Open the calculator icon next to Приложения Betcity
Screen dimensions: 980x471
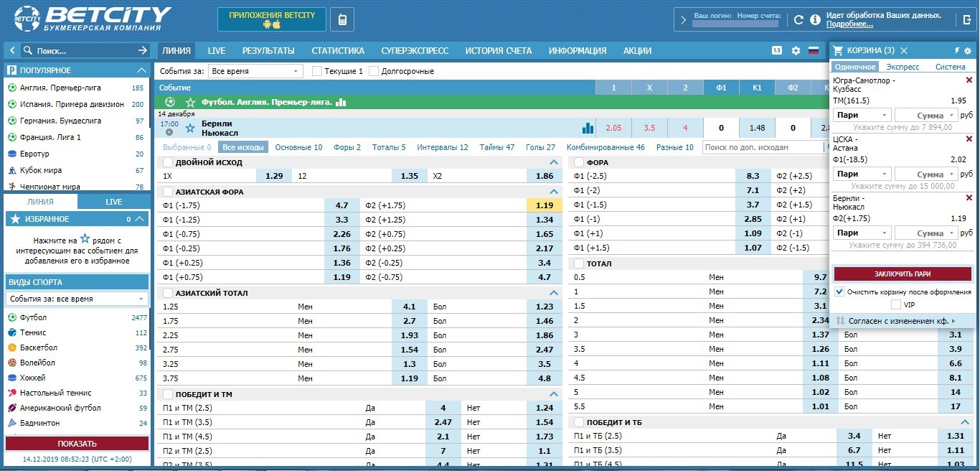click(x=341, y=19)
